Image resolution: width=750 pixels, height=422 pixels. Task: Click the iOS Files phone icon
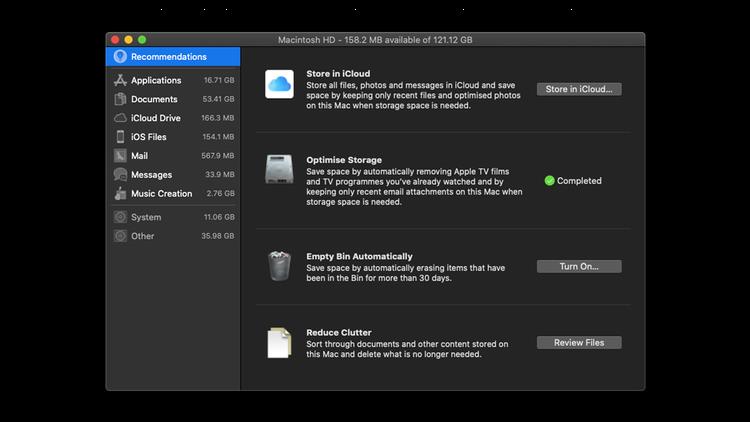click(x=120, y=137)
